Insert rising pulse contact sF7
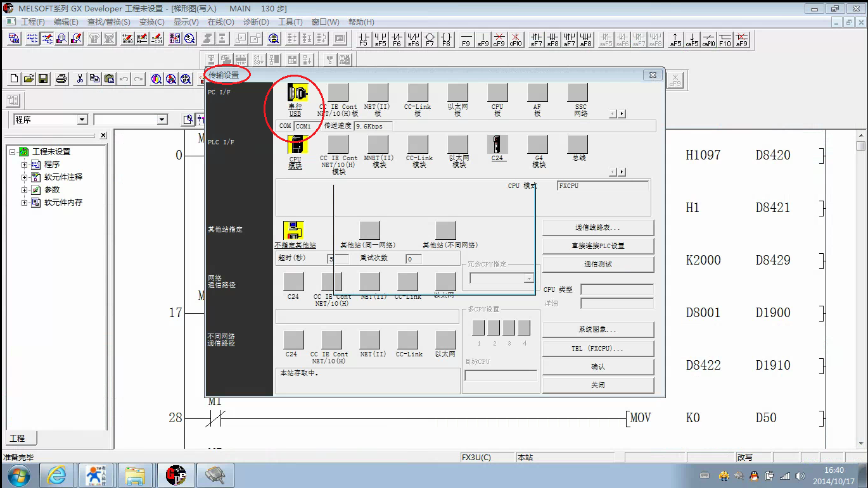This screenshot has width=868, height=488. [537, 40]
